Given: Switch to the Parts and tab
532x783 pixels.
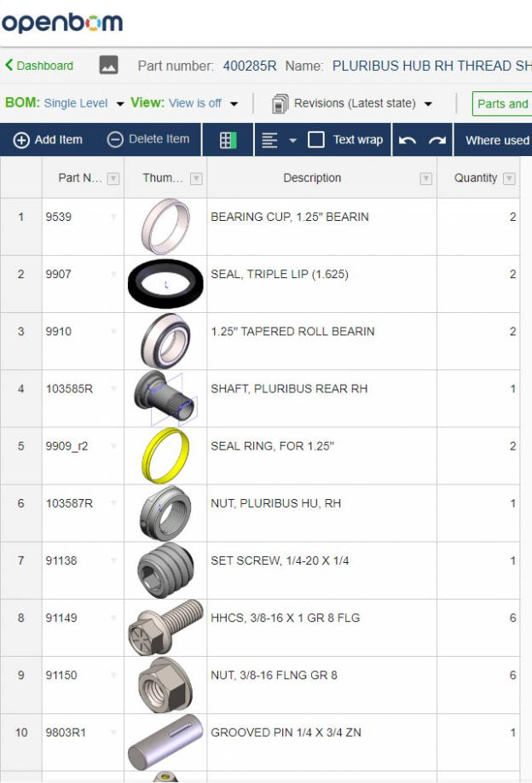Looking at the screenshot, I should tap(502, 104).
